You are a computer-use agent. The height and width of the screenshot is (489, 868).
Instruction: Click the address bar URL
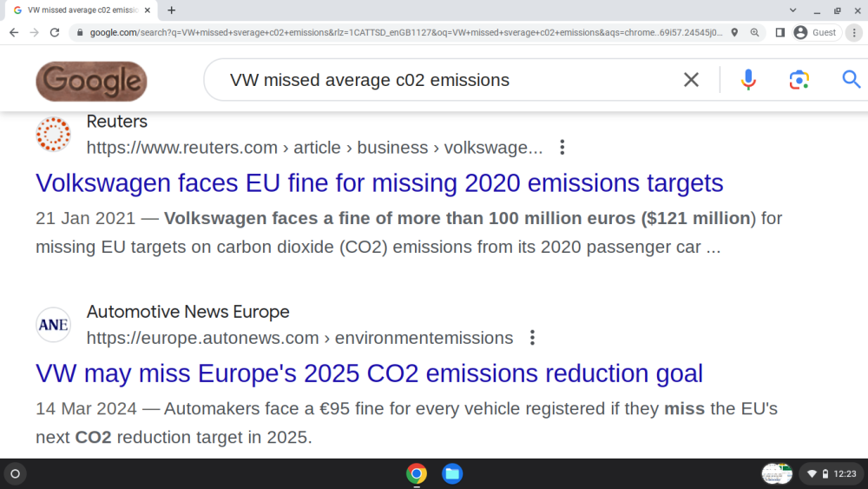405,33
